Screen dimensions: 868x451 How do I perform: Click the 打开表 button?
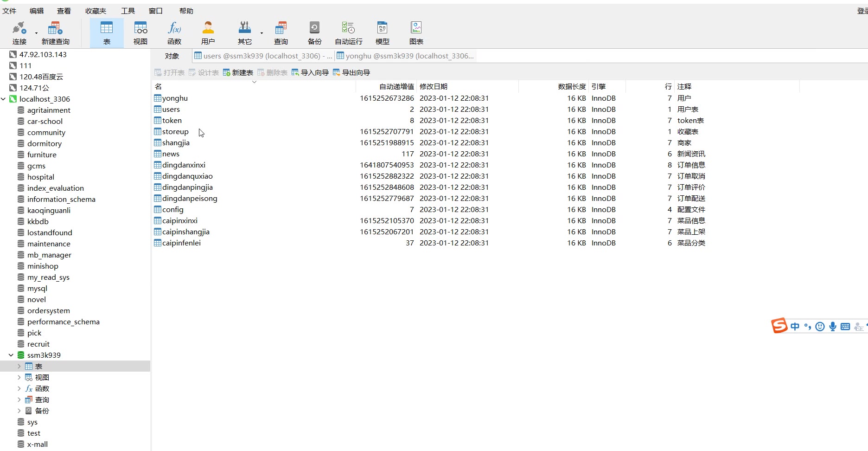click(169, 72)
